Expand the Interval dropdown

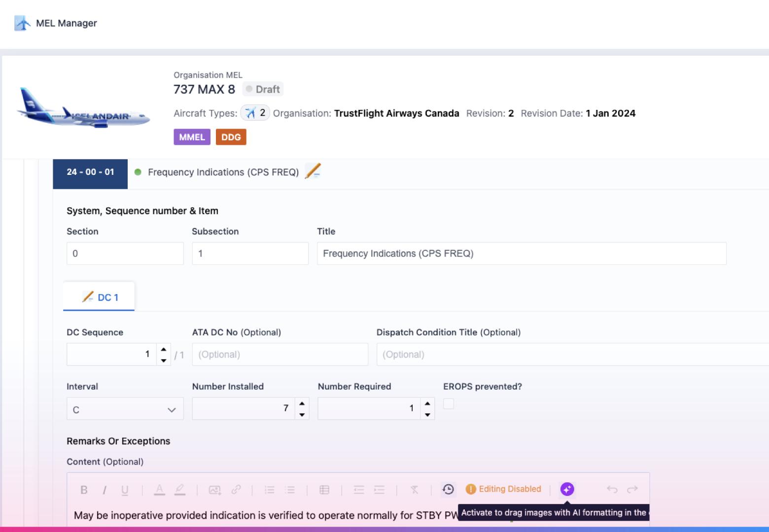(125, 409)
